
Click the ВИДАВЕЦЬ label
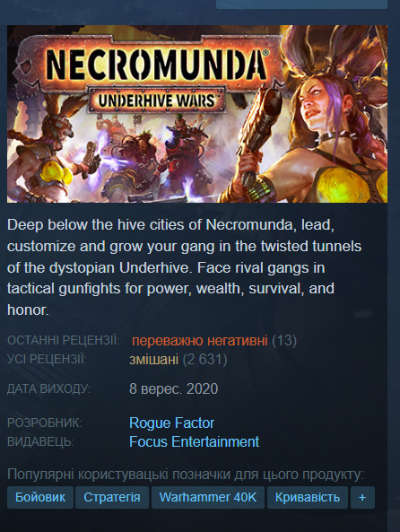40,441
